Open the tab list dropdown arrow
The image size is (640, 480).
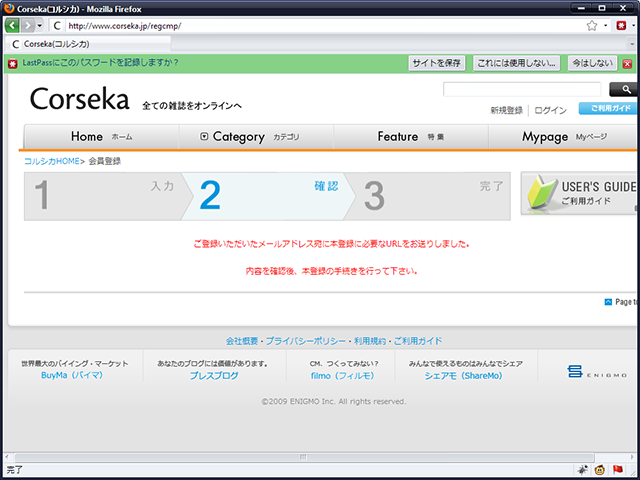[x=632, y=44]
